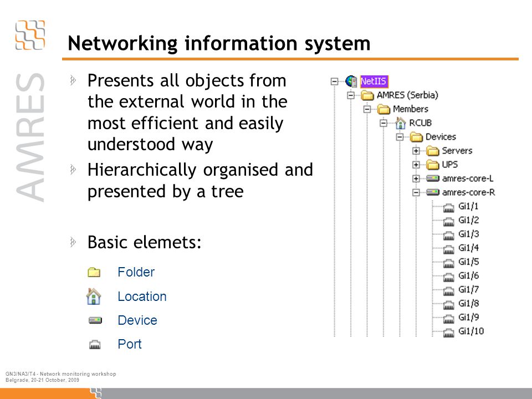The height and width of the screenshot is (399, 532).
Task: Select the Gi1/7 port label
Action: [469, 290]
